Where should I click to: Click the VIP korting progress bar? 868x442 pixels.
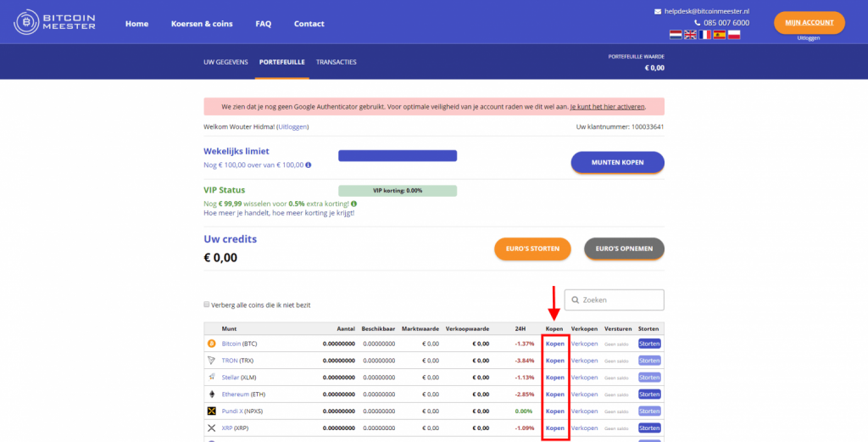click(x=398, y=191)
